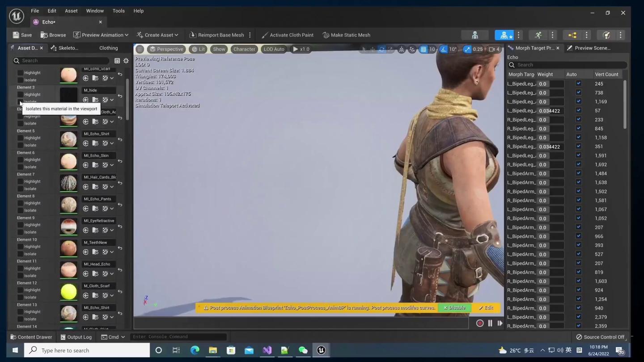Open Asset Details view options grid icon
Screen dimensions: 644x362
[117, 61]
